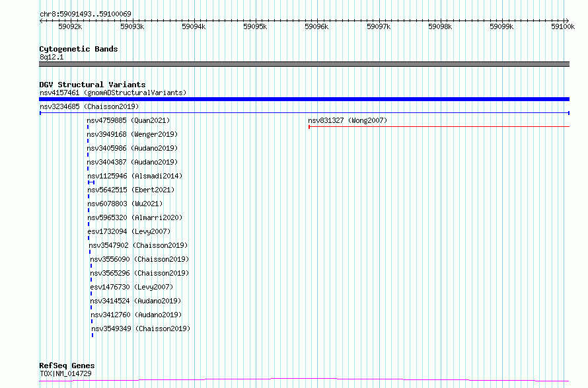The width and height of the screenshot is (588, 388).
Task: Click the blue glyph under nsv1125946
Action: click(x=91, y=182)
